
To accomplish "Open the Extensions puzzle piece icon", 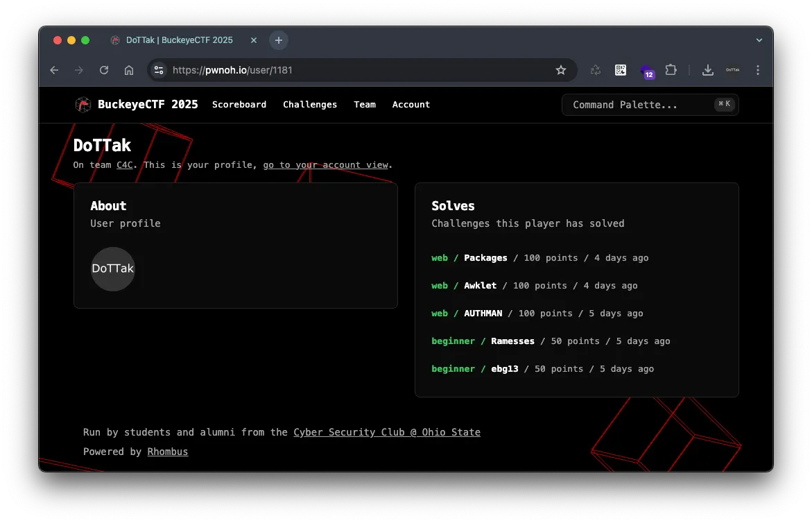I will pos(671,70).
